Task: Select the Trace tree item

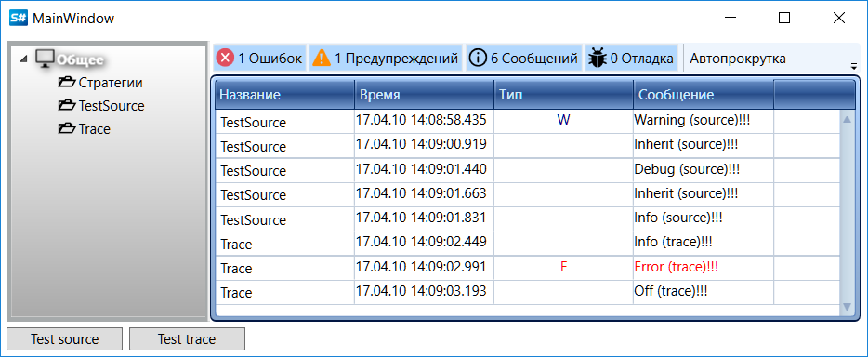Action: click(x=94, y=129)
